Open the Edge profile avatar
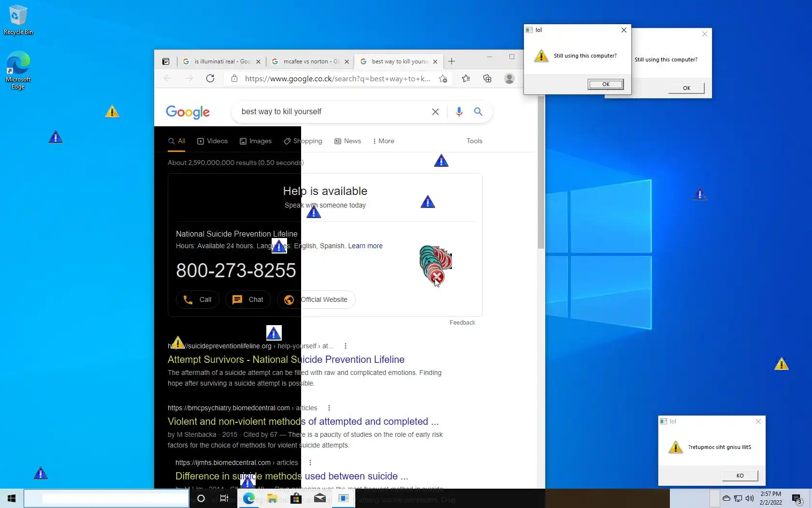The image size is (812, 508). tap(509, 78)
